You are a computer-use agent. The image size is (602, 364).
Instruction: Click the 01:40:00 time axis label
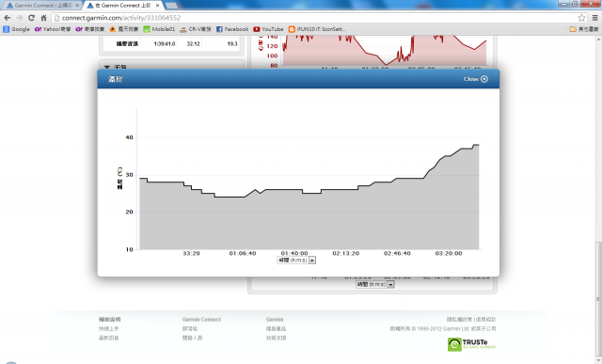pos(294,253)
